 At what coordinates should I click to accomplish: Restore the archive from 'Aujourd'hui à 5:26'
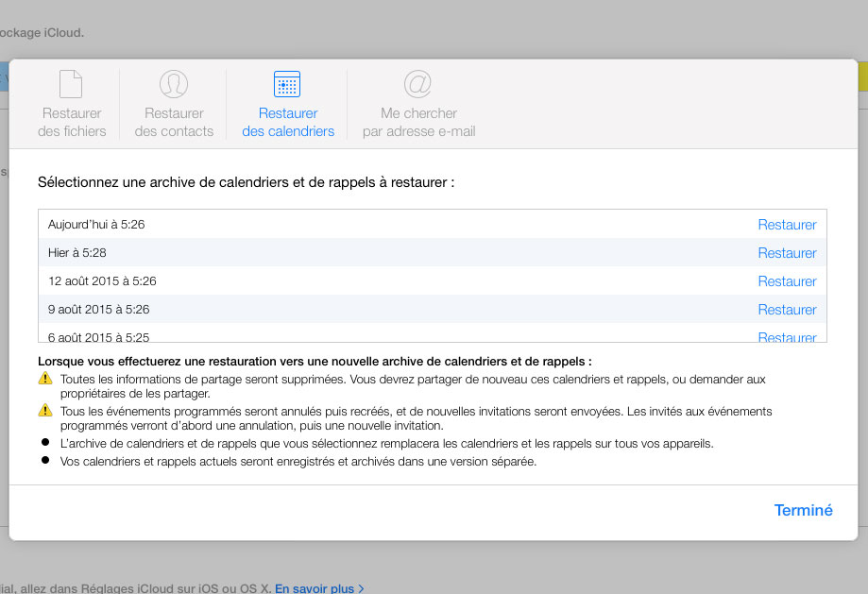click(x=787, y=225)
